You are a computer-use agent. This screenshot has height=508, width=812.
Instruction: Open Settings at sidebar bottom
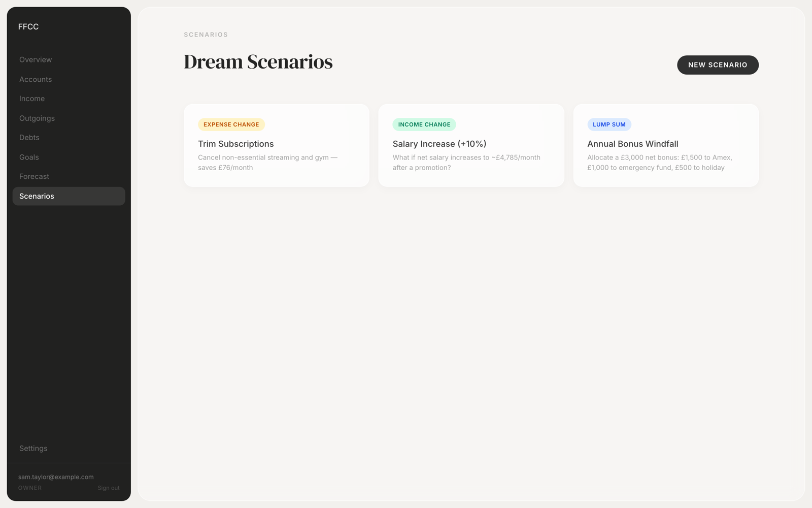(69, 449)
